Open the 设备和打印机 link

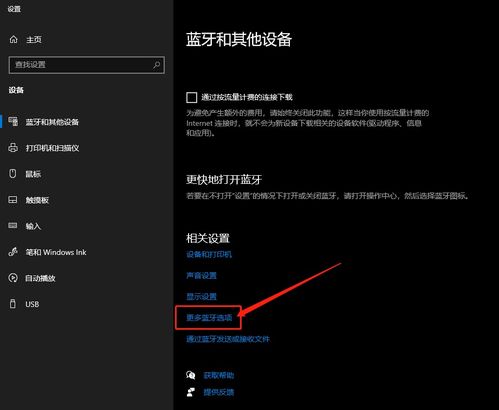click(x=209, y=254)
